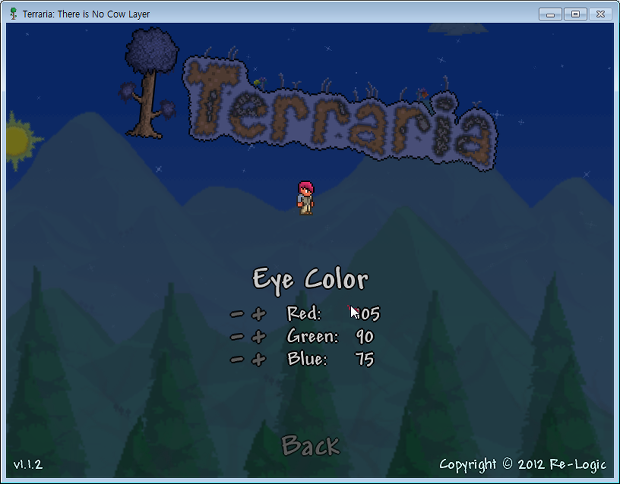Close the Terraria window
The height and width of the screenshot is (484, 620).
point(601,14)
